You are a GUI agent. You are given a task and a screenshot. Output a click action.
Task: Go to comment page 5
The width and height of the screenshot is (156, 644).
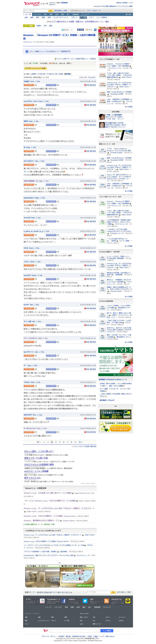[x=60, y=442]
